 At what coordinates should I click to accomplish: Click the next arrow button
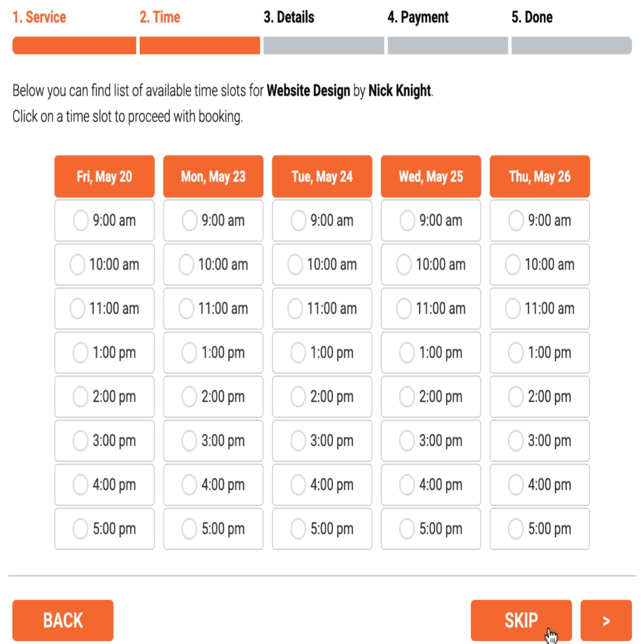pyautogui.click(x=606, y=620)
